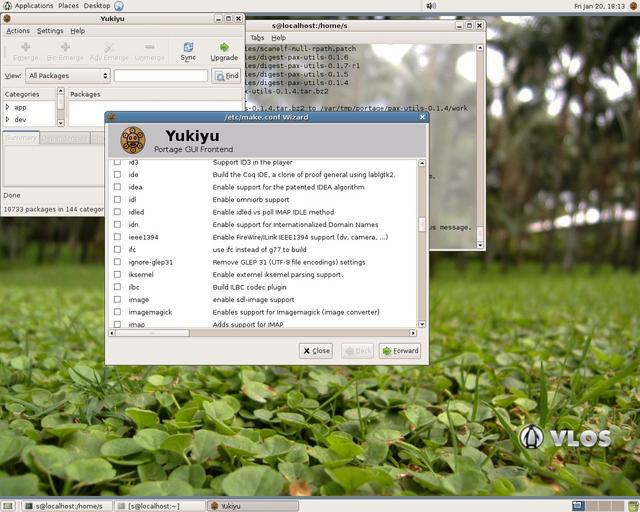Click the volume speaker icon in top panel
The width and height of the screenshot is (640, 512).
[431, 6]
